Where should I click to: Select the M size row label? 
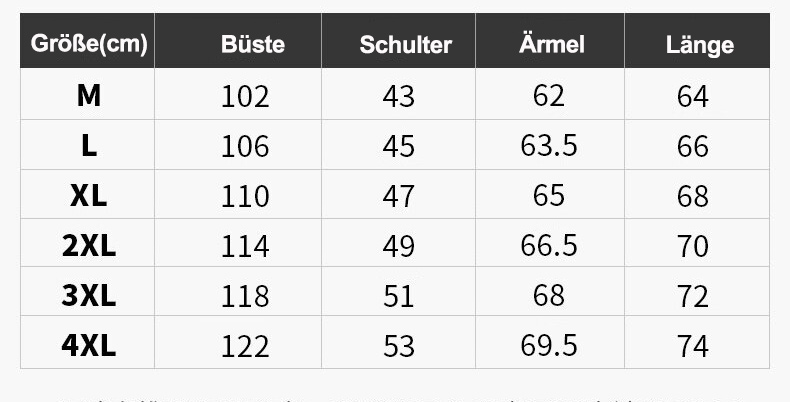coord(89,95)
